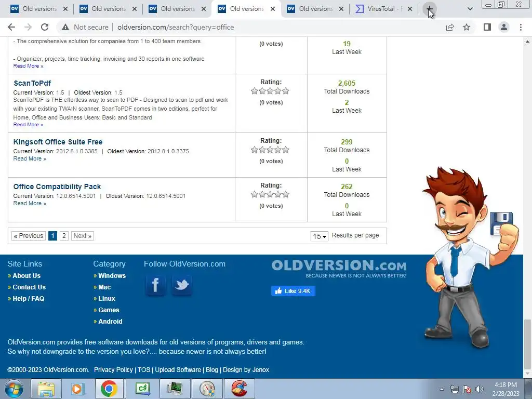Open the Blog footer link
Image resolution: width=532 pixels, height=399 pixels.
pos(212,370)
